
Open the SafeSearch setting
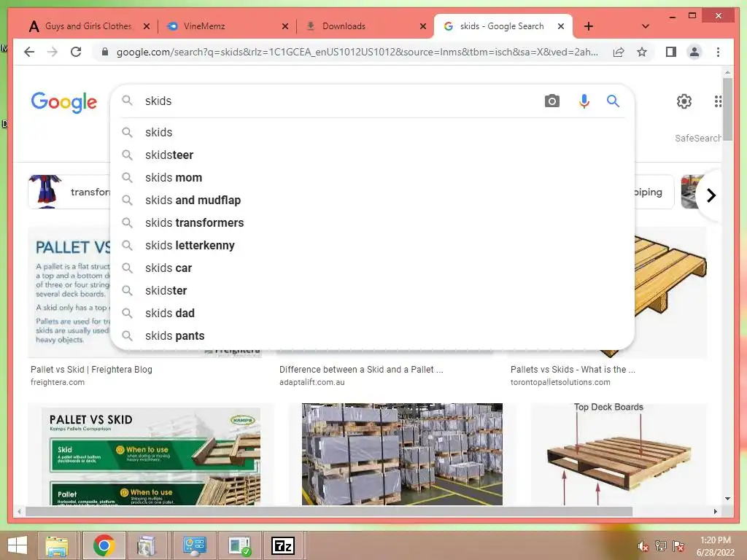pyautogui.click(x=697, y=138)
